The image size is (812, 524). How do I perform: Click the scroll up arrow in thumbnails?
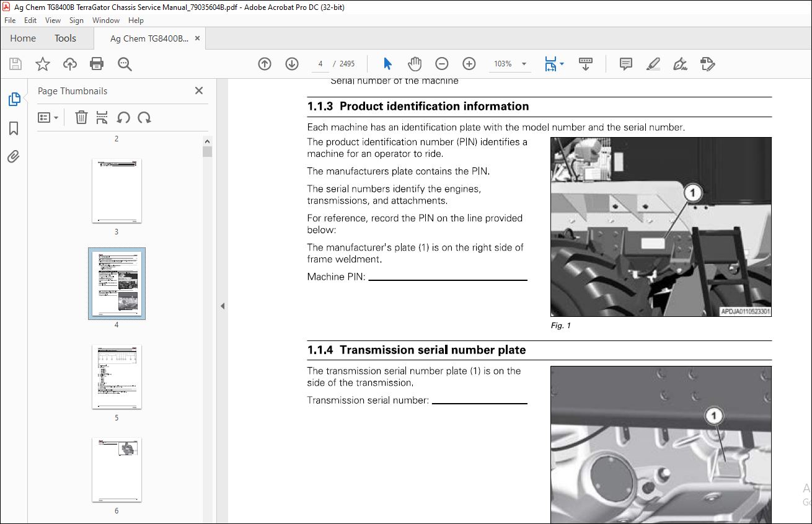pos(207,141)
